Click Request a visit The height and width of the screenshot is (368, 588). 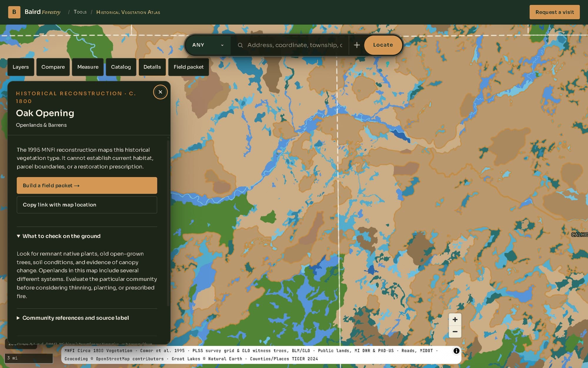tap(554, 12)
